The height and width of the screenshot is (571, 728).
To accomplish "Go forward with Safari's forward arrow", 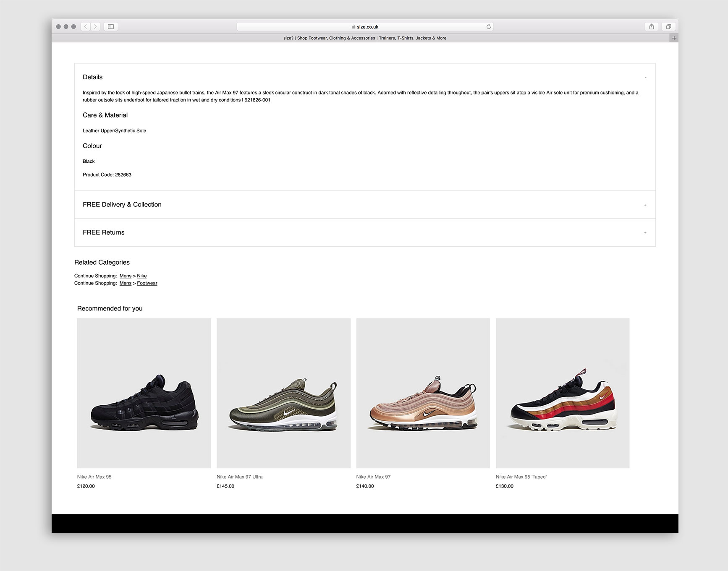I will pyautogui.click(x=96, y=26).
